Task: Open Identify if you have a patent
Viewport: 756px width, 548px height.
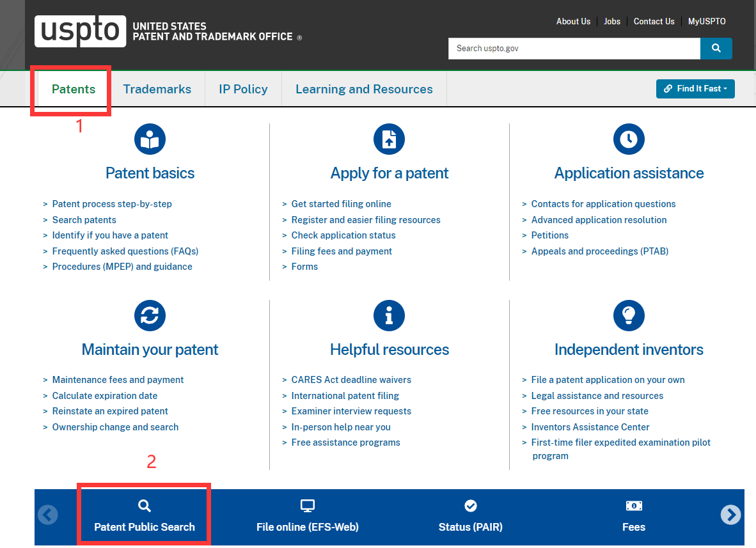Action: click(110, 235)
